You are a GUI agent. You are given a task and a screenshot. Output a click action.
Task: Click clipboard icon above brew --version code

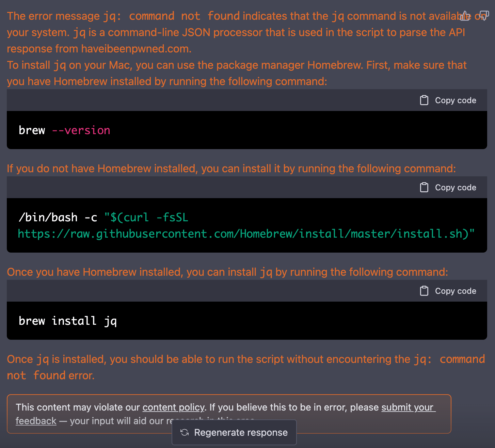coord(424,100)
